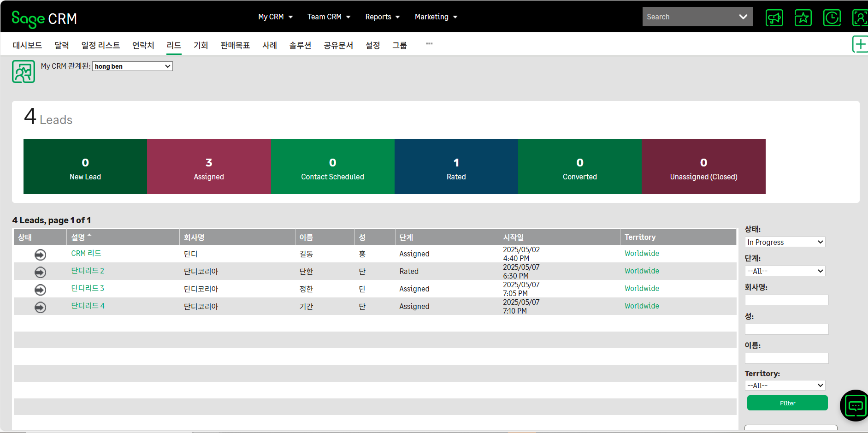Screen dimensions: 868x433
Task: Open the clock recent history icon
Action: click(x=832, y=18)
